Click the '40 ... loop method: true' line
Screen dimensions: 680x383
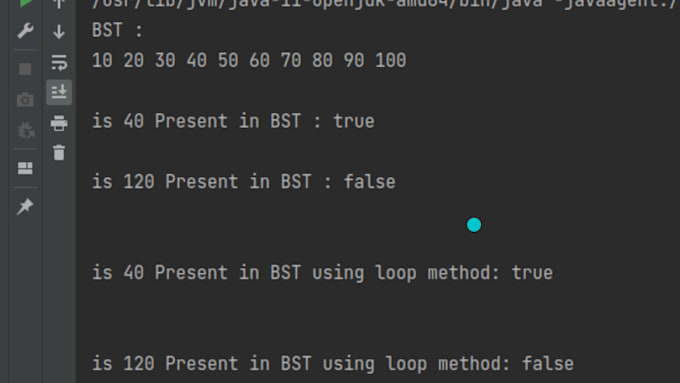click(322, 273)
